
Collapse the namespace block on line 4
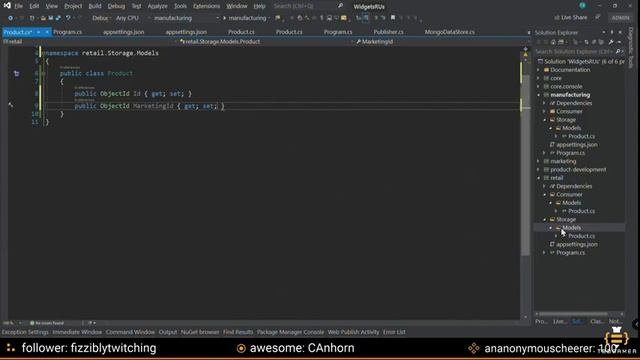point(43,53)
